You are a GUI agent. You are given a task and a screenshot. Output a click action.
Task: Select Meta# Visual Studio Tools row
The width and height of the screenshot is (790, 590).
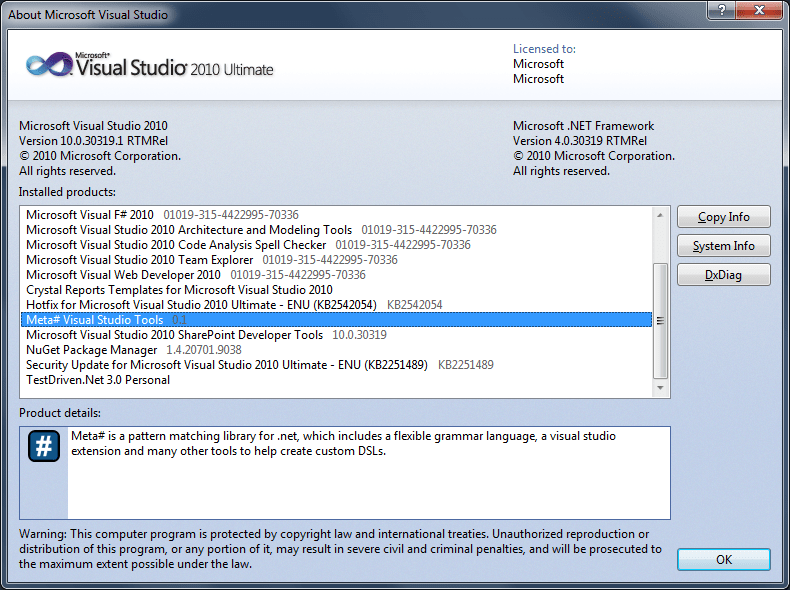(336, 320)
